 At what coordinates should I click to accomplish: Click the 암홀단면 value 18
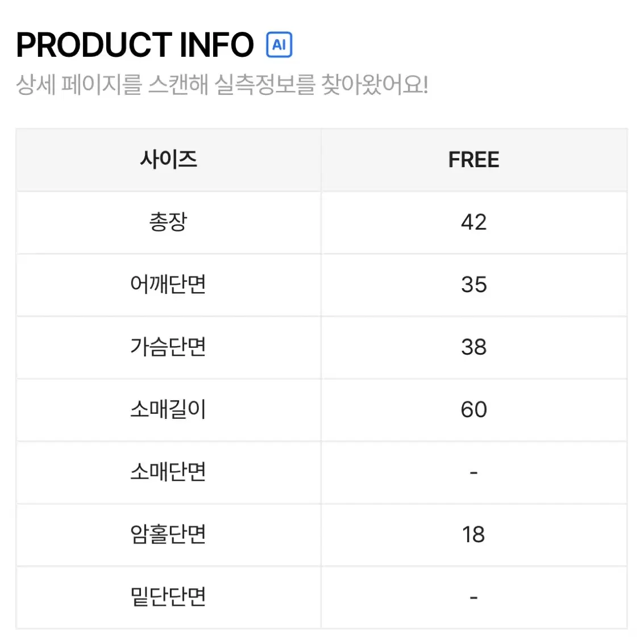point(473,534)
